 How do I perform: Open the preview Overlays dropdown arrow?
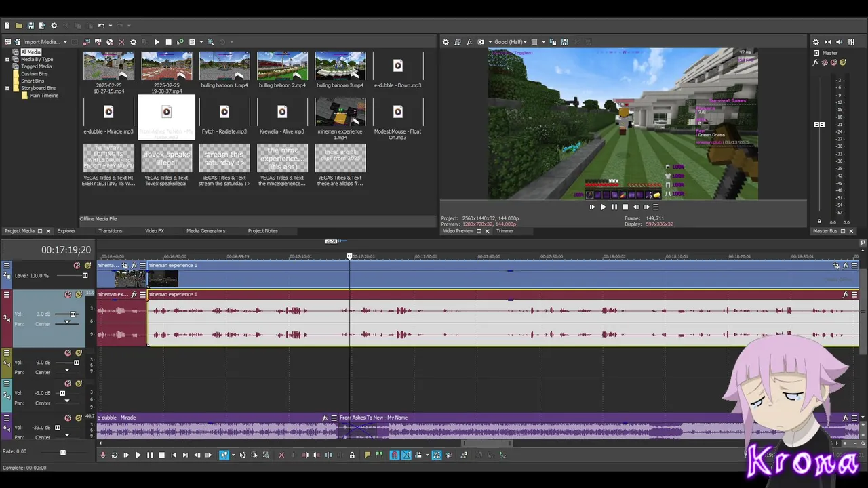pyautogui.click(x=543, y=42)
